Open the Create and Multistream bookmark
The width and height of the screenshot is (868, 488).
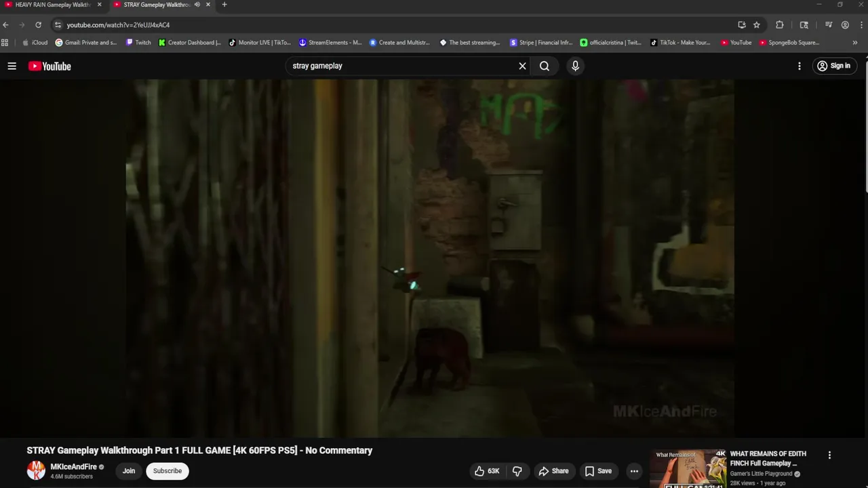pos(400,43)
